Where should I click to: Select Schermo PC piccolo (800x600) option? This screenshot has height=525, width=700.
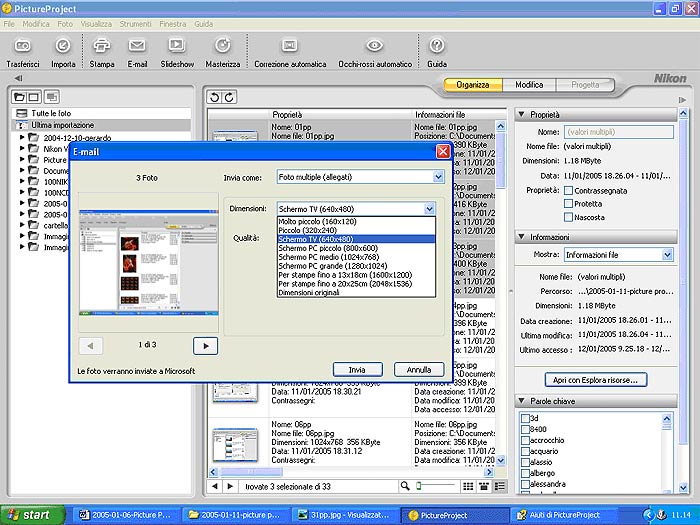[x=356, y=248]
